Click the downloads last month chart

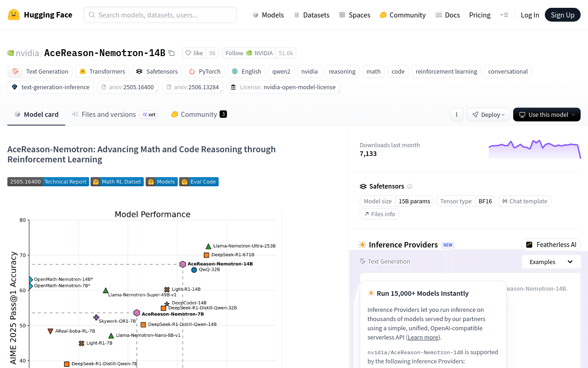point(535,149)
